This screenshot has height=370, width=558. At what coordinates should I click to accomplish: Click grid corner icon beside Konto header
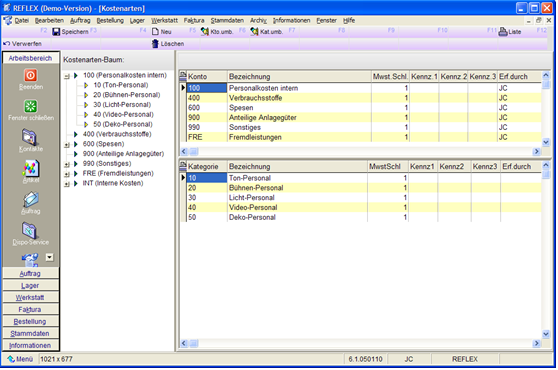pos(183,76)
